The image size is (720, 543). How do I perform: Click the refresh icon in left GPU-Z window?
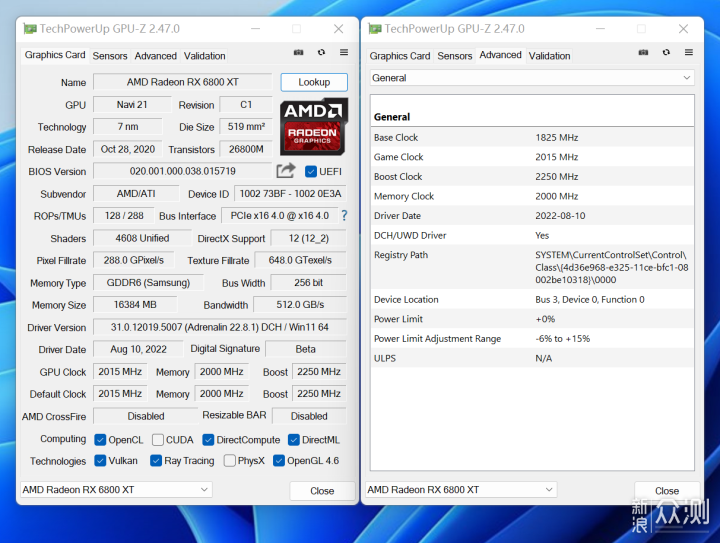click(x=321, y=52)
